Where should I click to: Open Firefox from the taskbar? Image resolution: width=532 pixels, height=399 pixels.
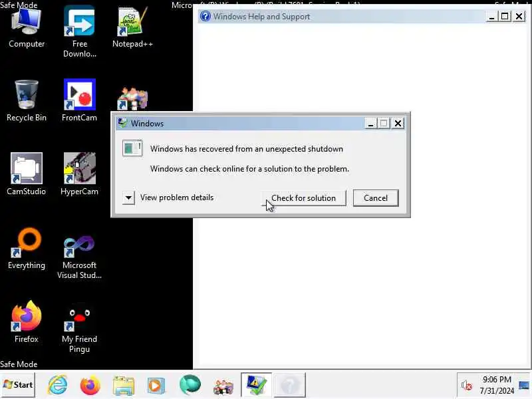(90, 386)
